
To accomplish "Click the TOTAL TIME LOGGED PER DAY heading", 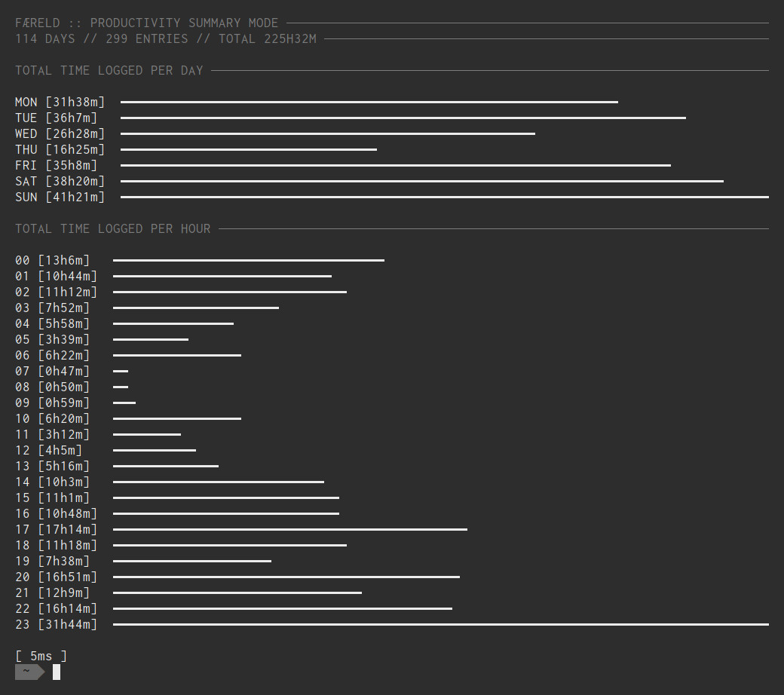I will click(109, 71).
